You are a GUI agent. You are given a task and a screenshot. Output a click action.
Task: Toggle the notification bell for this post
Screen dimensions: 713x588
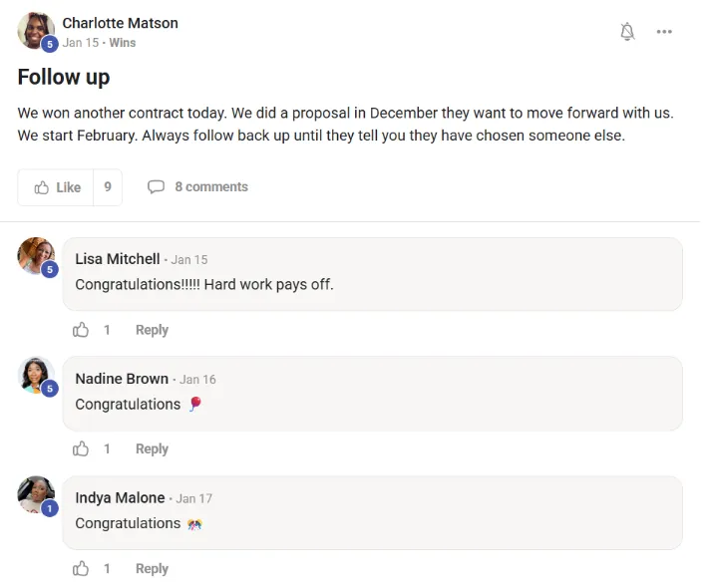(627, 32)
